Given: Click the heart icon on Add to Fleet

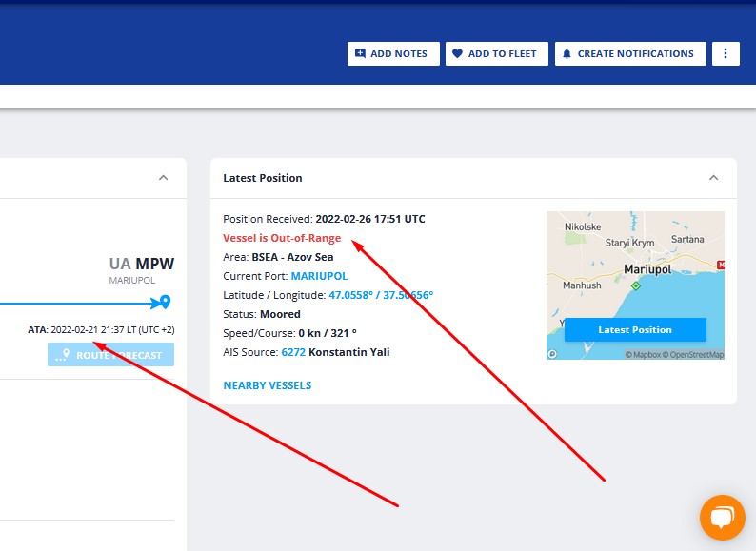Looking at the screenshot, I should tap(458, 53).
